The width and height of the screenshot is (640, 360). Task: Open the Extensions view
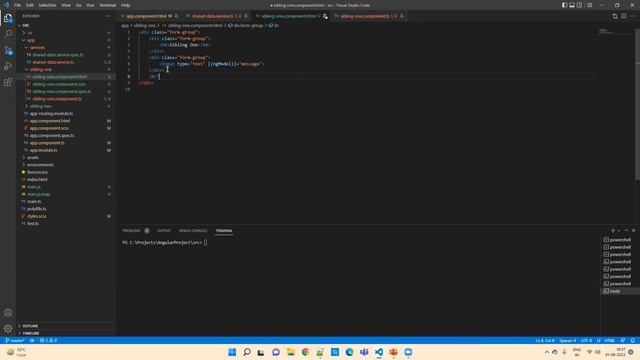[8, 82]
